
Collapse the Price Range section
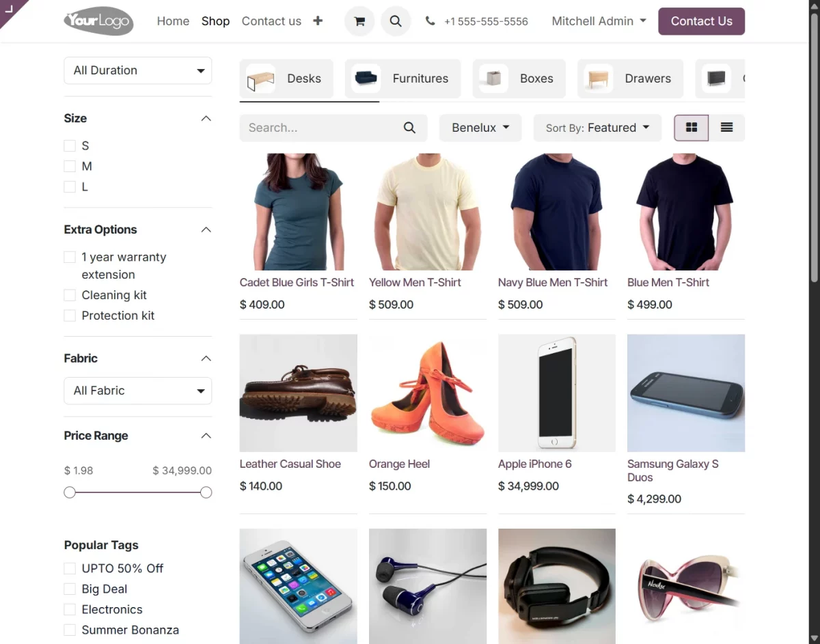point(206,436)
